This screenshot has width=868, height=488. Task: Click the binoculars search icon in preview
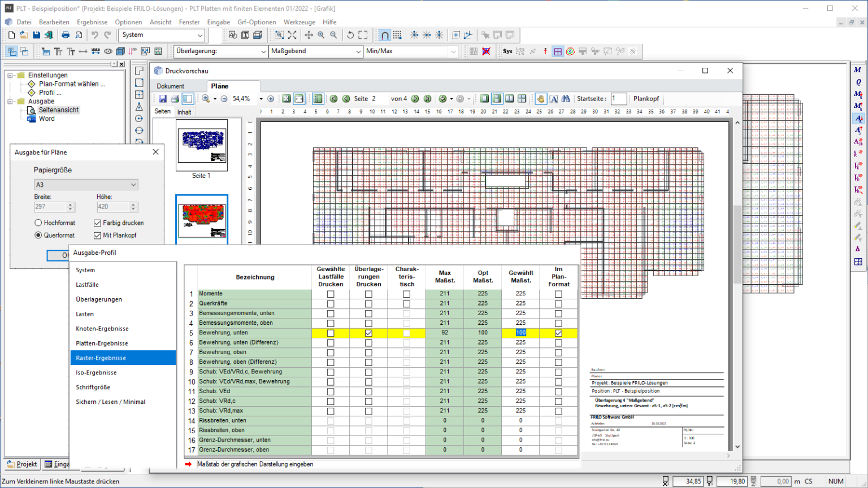(566, 99)
